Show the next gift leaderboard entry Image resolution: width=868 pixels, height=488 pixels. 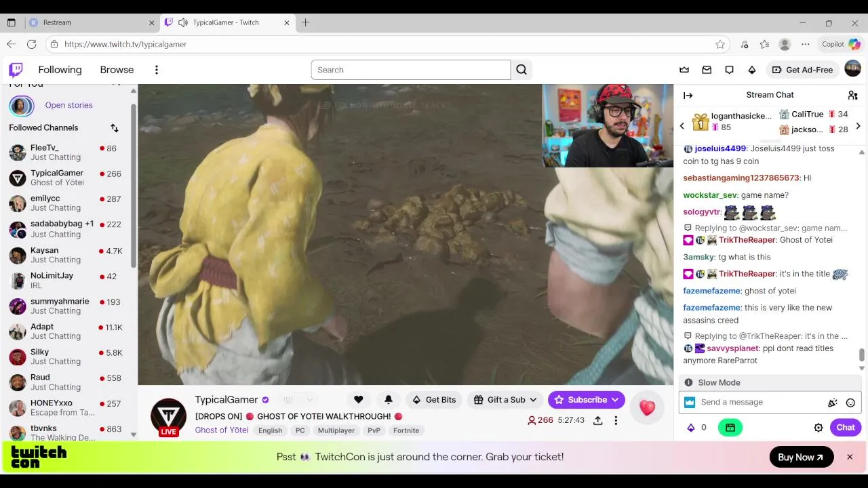(x=858, y=126)
